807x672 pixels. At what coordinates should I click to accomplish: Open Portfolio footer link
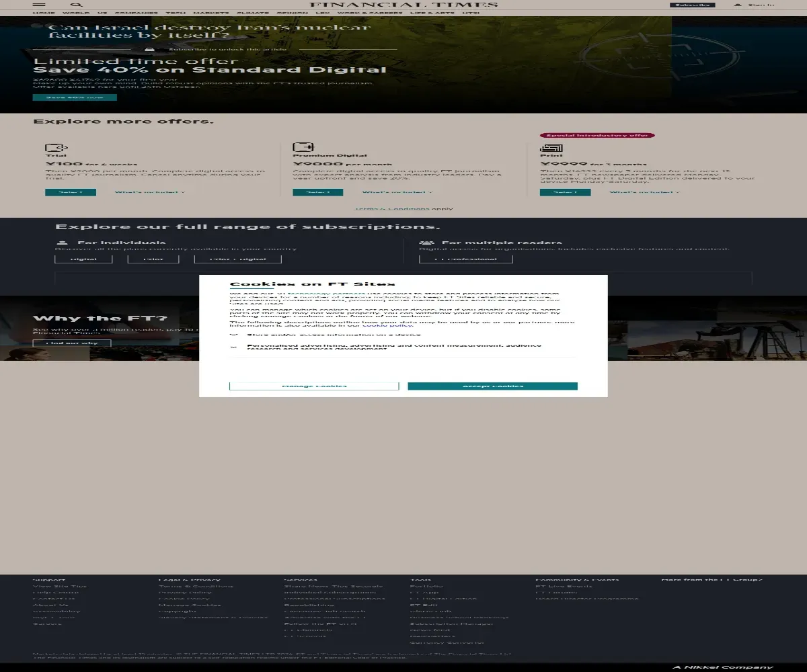(426, 586)
